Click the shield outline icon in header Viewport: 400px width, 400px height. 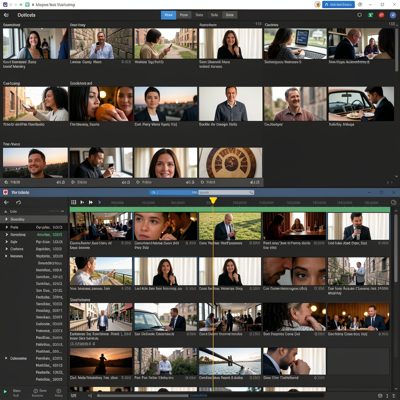point(359,15)
